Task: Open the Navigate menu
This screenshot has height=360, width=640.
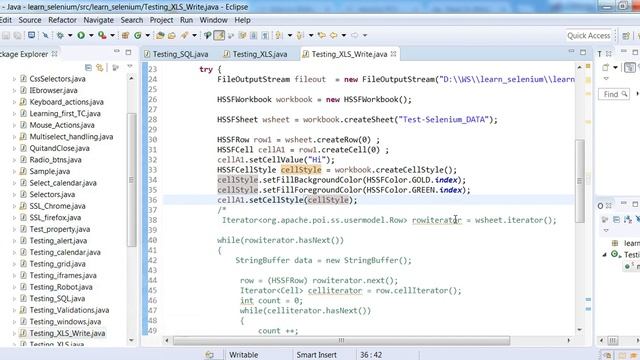Action: click(98, 20)
